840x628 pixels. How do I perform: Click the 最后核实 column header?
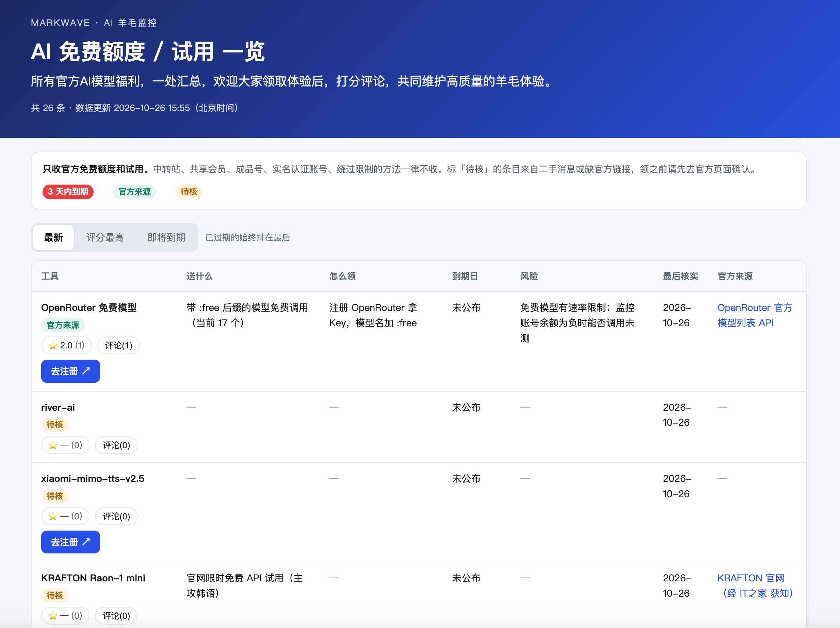[x=680, y=276]
